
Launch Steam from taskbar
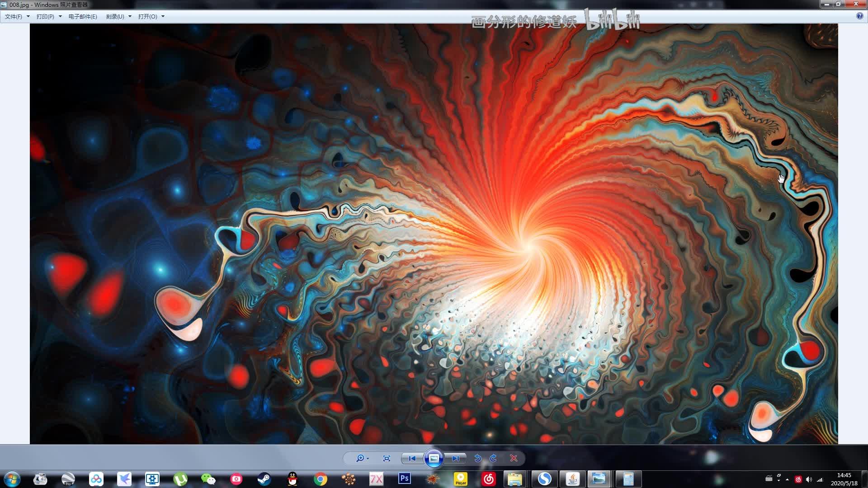pos(264,479)
